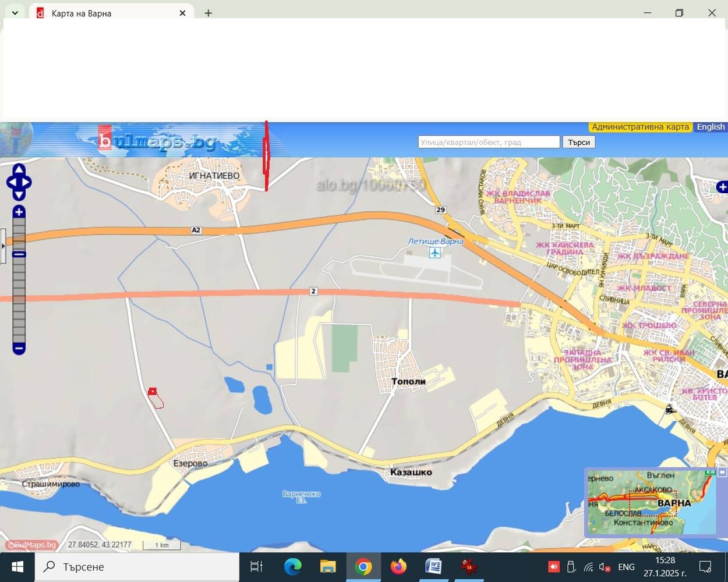Open a new browser tab
The height and width of the screenshot is (582, 728).
coord(208,13)
